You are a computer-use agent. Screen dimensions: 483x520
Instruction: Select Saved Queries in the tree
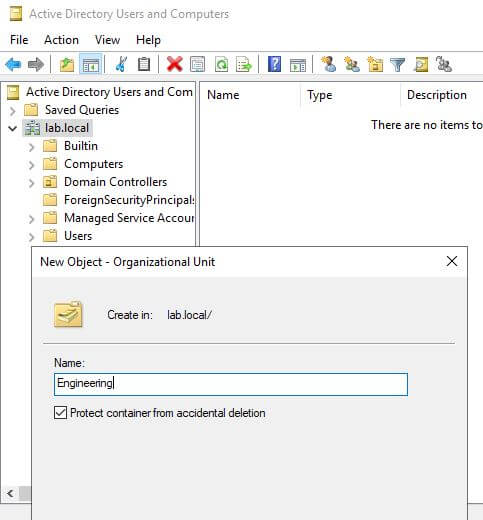(x=82, y=110)
